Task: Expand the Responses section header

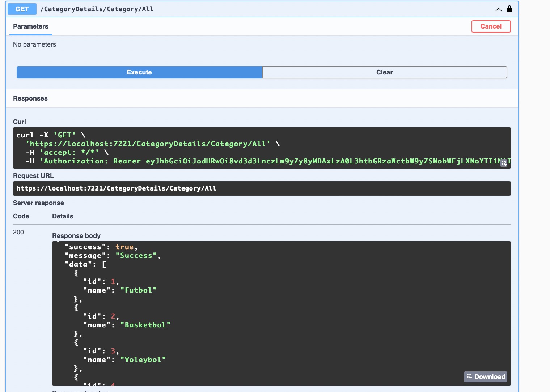Action: pyautogui.click(x=30, y=98)
